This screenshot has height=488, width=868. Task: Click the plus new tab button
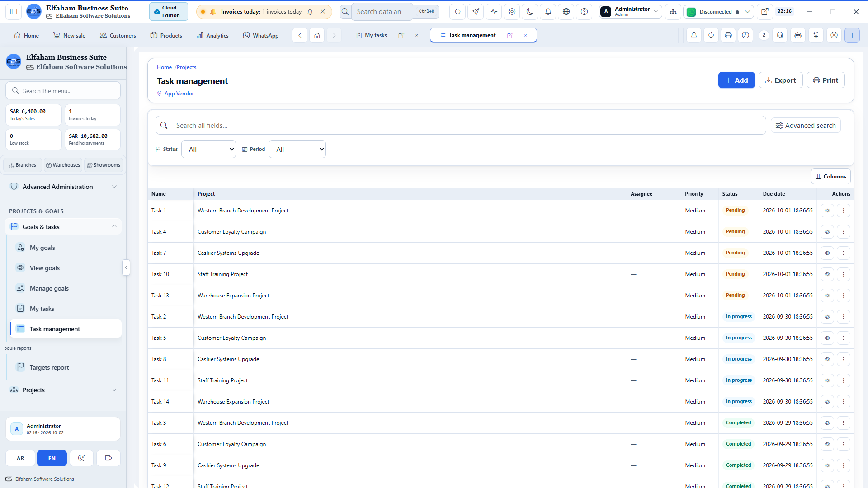pyautogui.click(x=852, y=35)
